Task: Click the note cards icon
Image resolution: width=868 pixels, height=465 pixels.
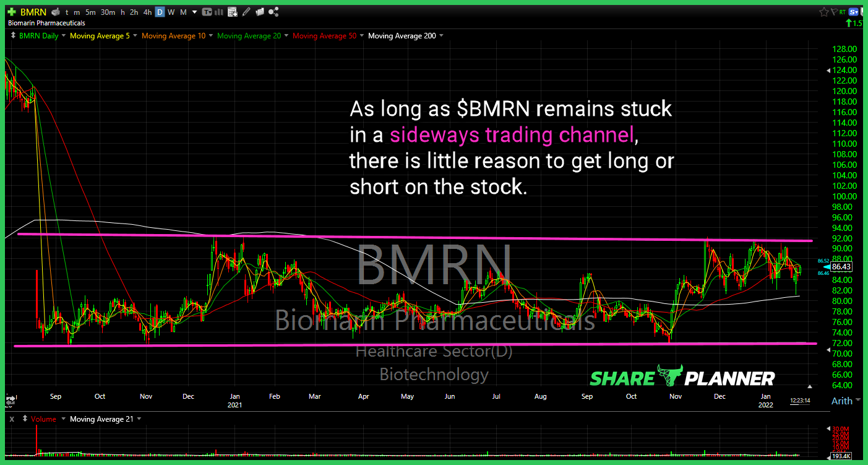Action: tap(259, 12)
